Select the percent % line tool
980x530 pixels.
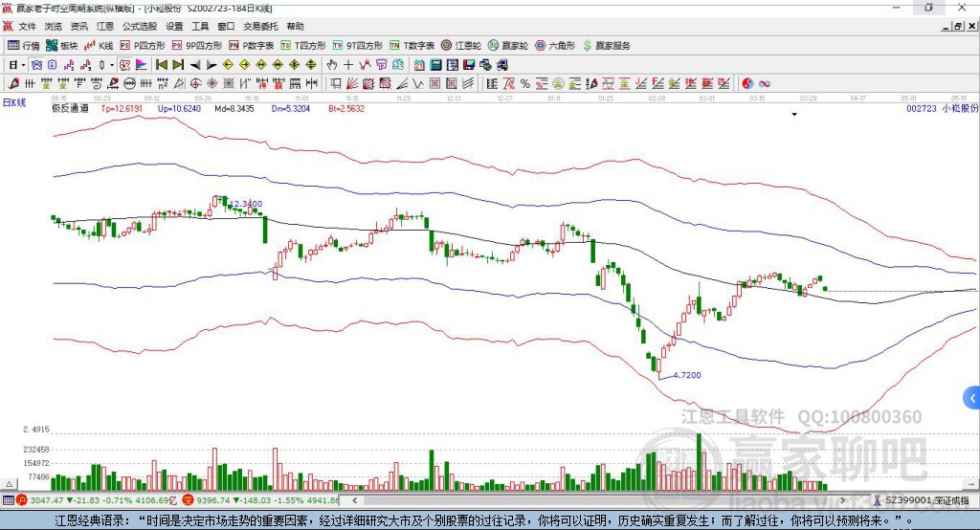(525, 83)
